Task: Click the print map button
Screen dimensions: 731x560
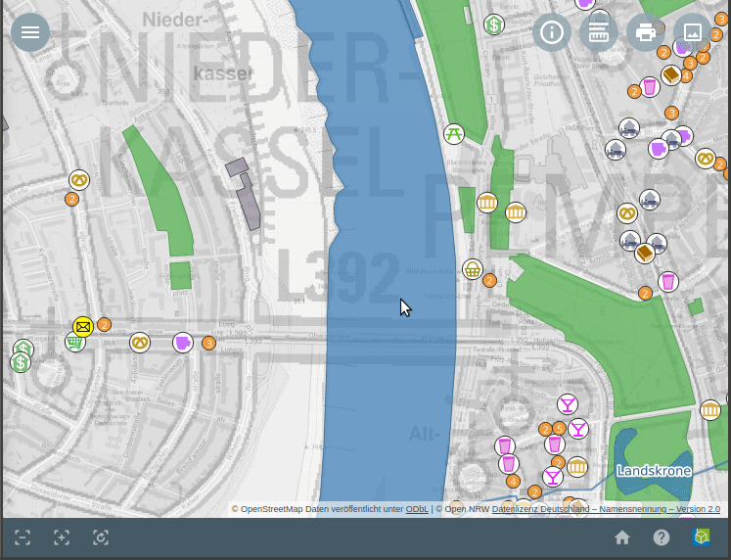Action: 645,32
